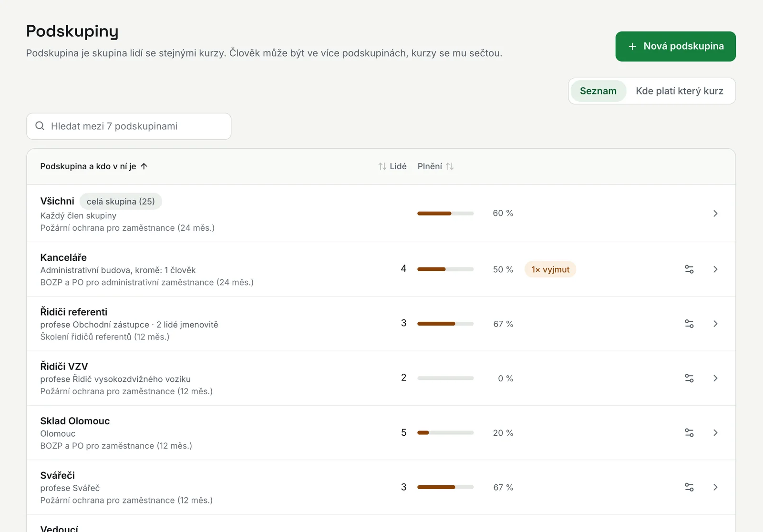Click the Všichni 60 % progress bar
The height and width of the screenshot is (532, 763).
(445, 214)
